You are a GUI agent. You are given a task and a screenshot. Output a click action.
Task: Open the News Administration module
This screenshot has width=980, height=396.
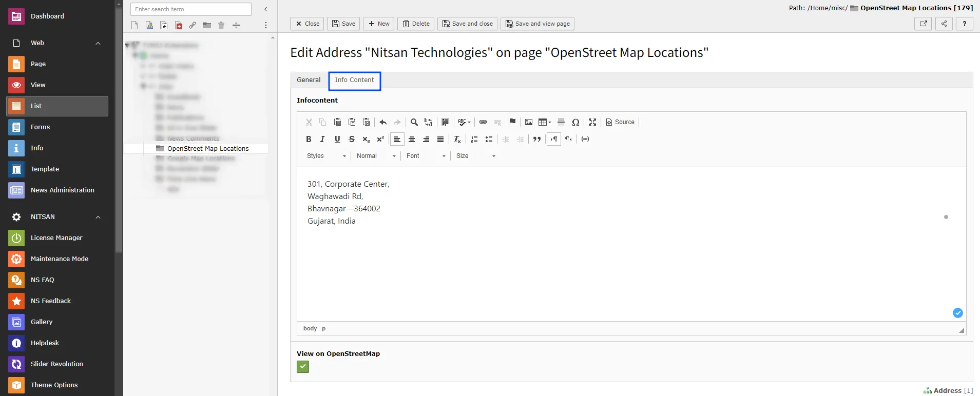pyautogui.click(x=57, y=190)
